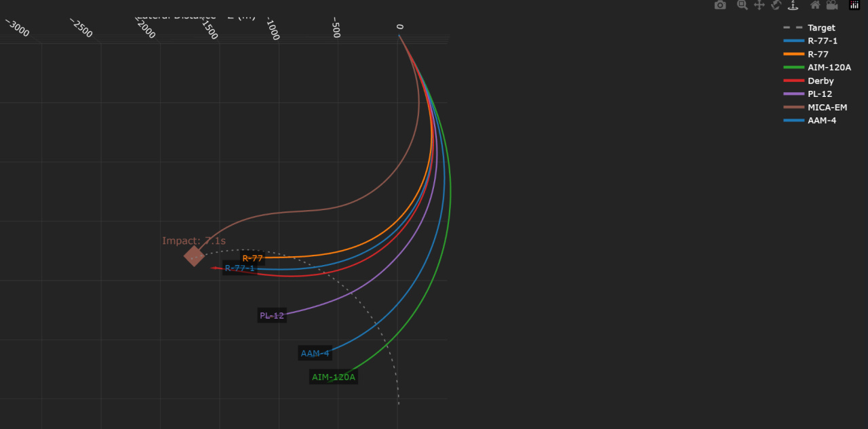Click the purple PL-12 legend line swatch
The height and width of the screenshot is (429, 868).
(x=793, y=94)
